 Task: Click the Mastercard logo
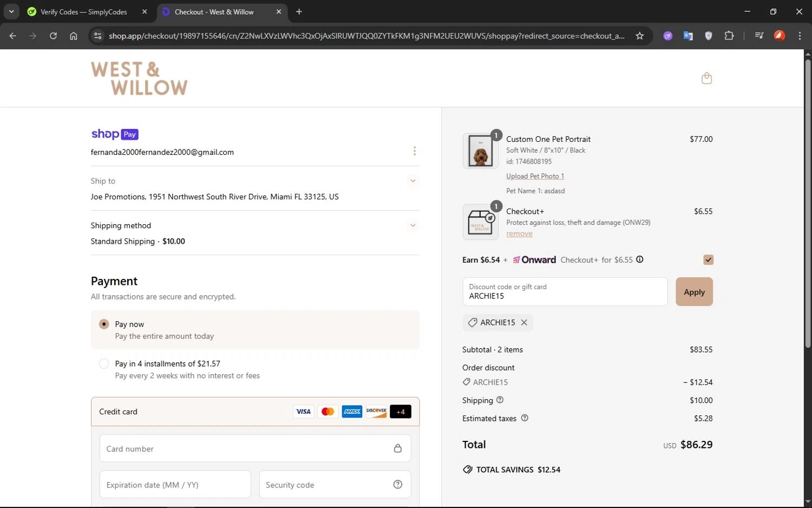328,412
